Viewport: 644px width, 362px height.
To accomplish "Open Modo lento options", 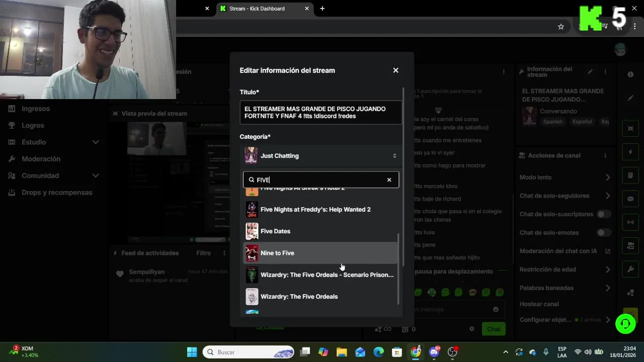I will click(x=565, y=177).
